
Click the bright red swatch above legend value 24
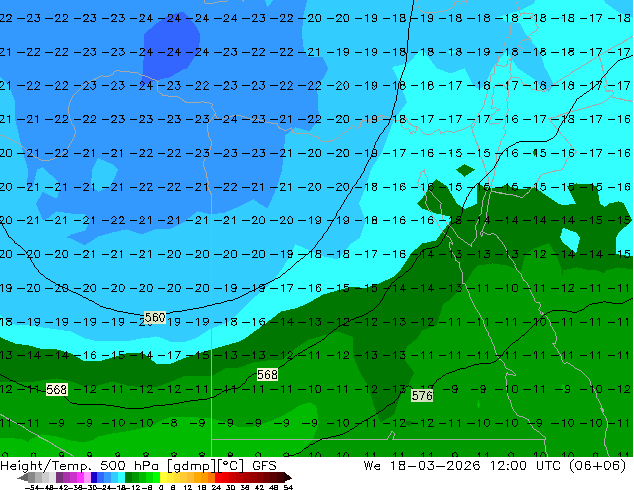coord(217,477)
